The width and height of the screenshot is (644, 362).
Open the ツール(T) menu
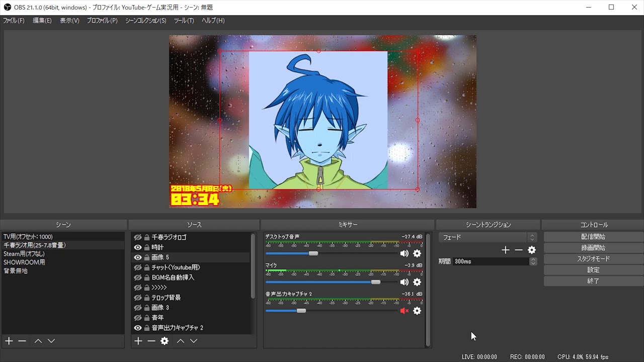point(184,21)
